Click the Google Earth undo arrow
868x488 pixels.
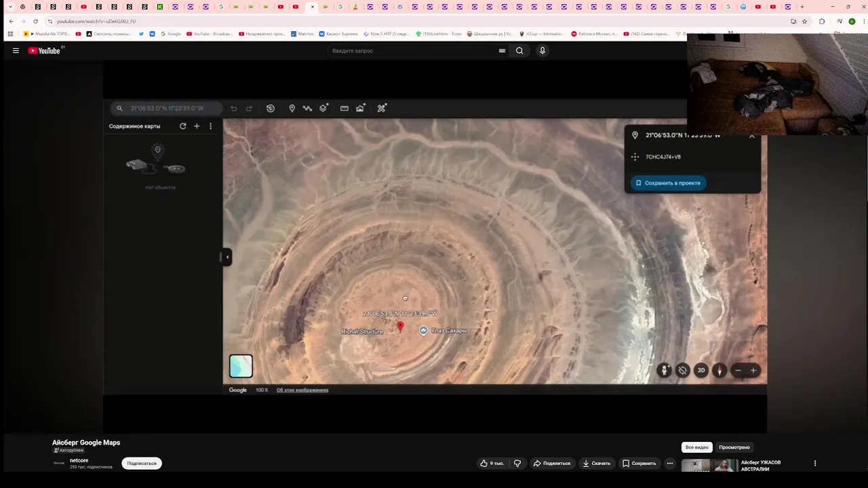pyautogui.click(x=234, y=108)
